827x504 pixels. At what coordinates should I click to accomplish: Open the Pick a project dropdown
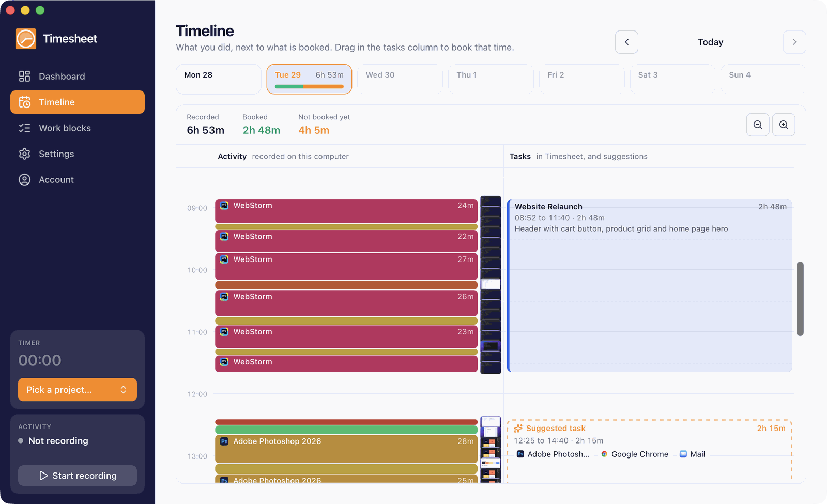pos(78,390)
